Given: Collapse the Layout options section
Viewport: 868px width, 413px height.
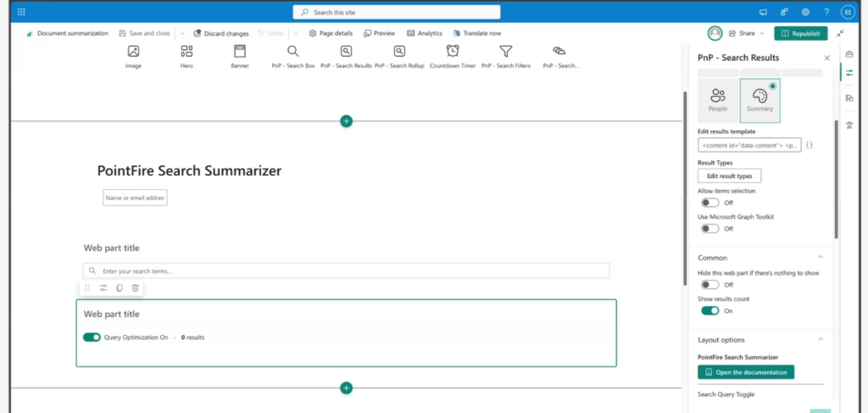Looking at the screenshot, I should [820, 339].
